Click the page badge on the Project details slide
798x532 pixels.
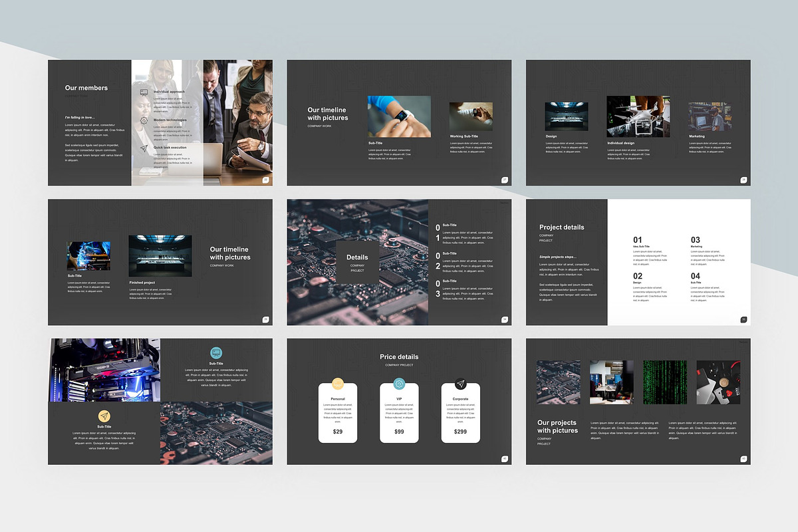(743, 319)
